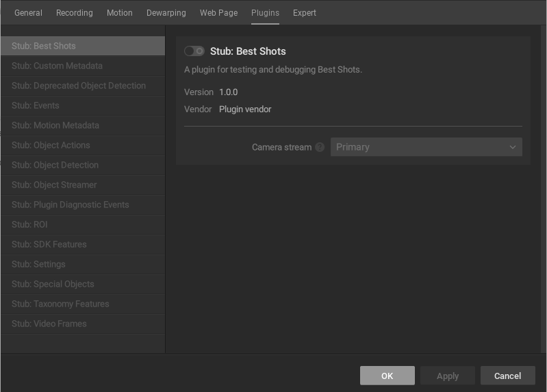The height and width of the screenshot is (392, 547).
Task: Open the Web Page tab
Action: click(x=219, y=13)
